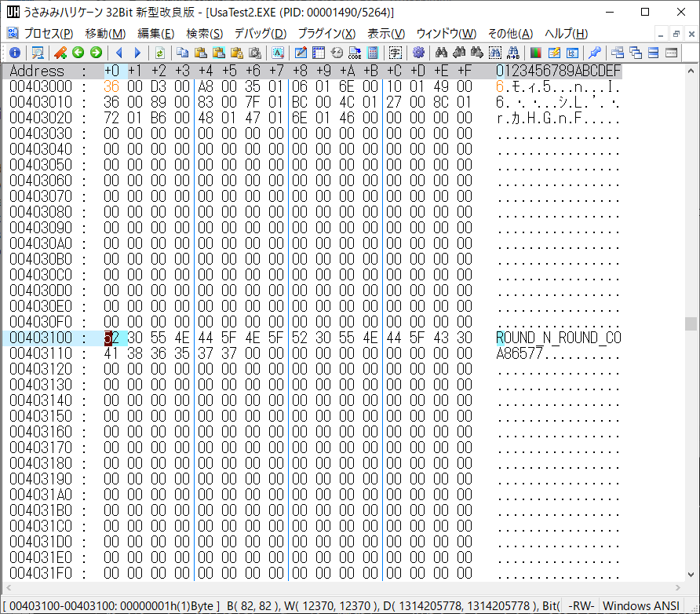Open the 検索(S) menu
Viewport: 700px width, 614px height.
click(x=204, y=33)
